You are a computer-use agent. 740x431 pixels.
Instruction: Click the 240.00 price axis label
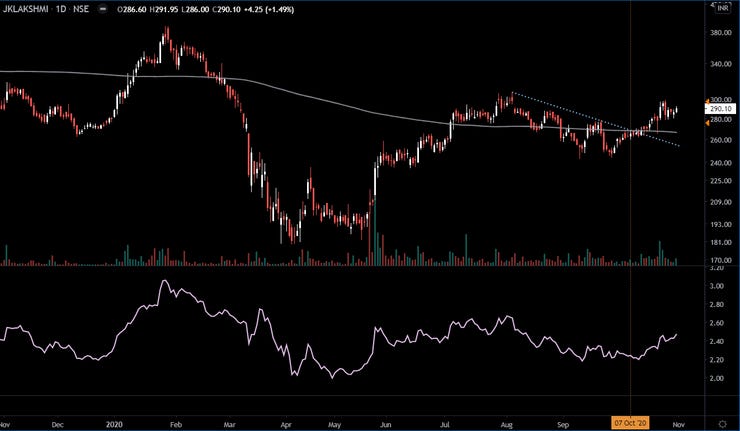coord(722,163)
